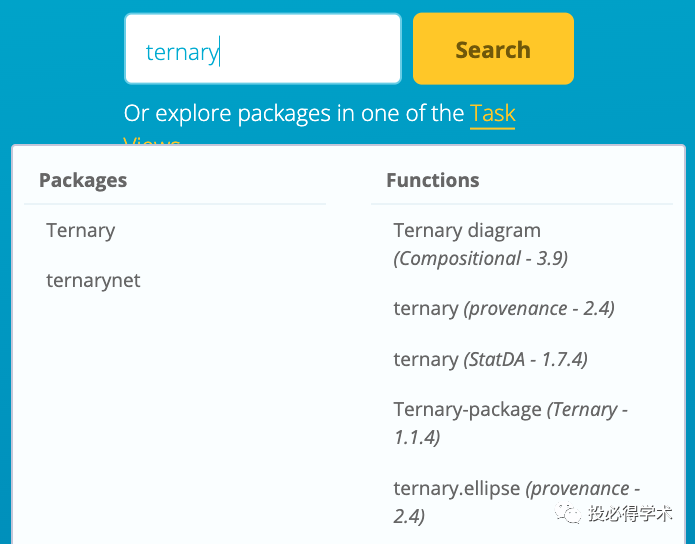This screenshot has width=695, height=544.
Task: Select the ternarynet package suggestion
Action: tap(93, 280)
